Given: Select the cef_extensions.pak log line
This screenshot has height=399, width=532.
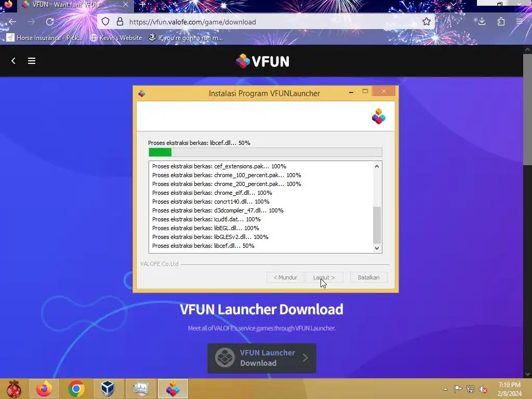Looking at the screenshot, I should pos(219,166).
